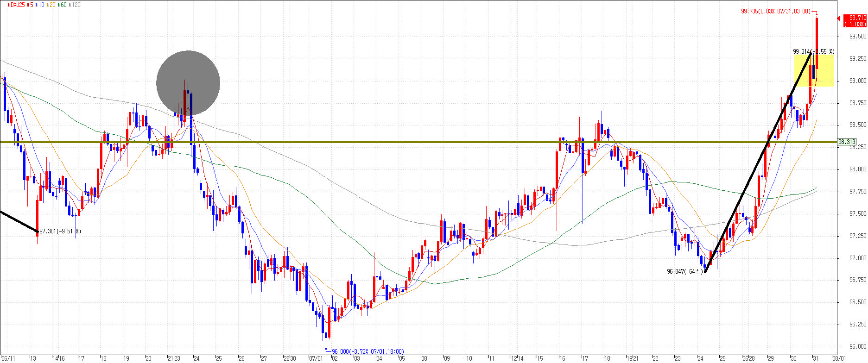Select the red 5-period moving average legend
Viewport: 868px width, 363px height.
tap(31, 5)
